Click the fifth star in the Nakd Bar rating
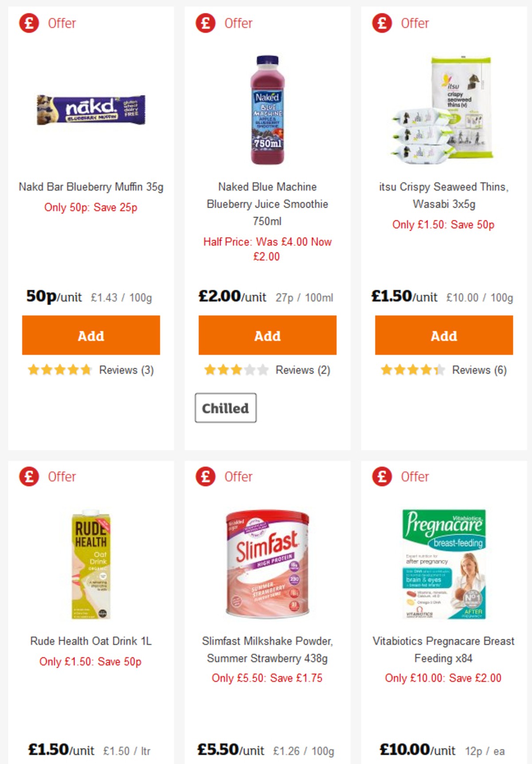This screenshot has height=764, width=532. click(x=86, y=370)
